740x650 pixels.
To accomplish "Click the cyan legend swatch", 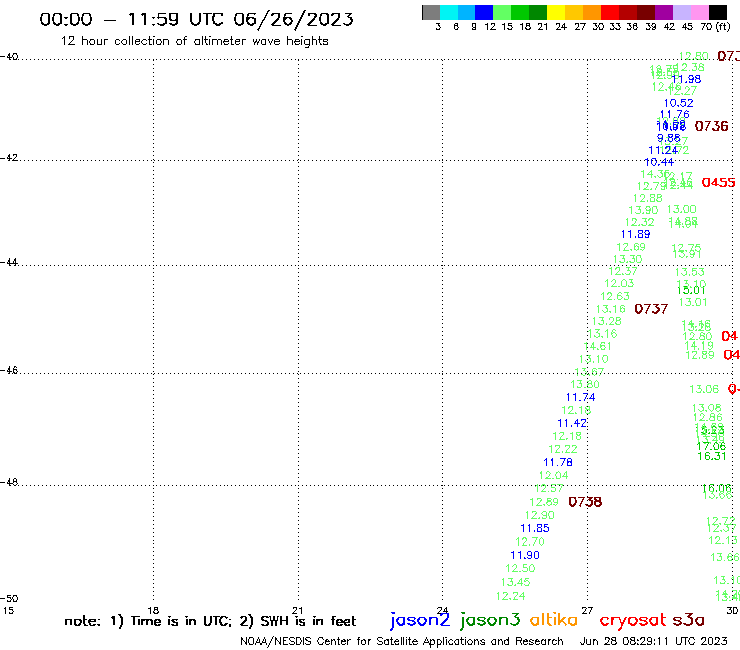I will (x=448, y=12).
